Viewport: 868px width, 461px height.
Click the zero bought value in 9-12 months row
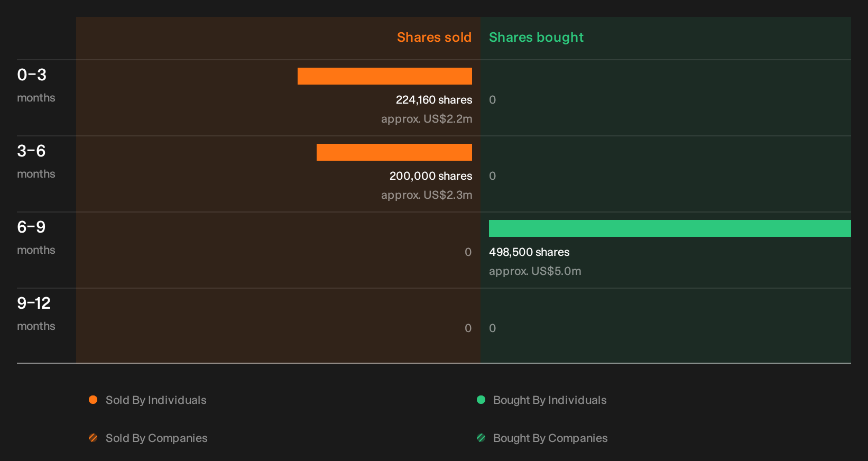click(492, 328)
